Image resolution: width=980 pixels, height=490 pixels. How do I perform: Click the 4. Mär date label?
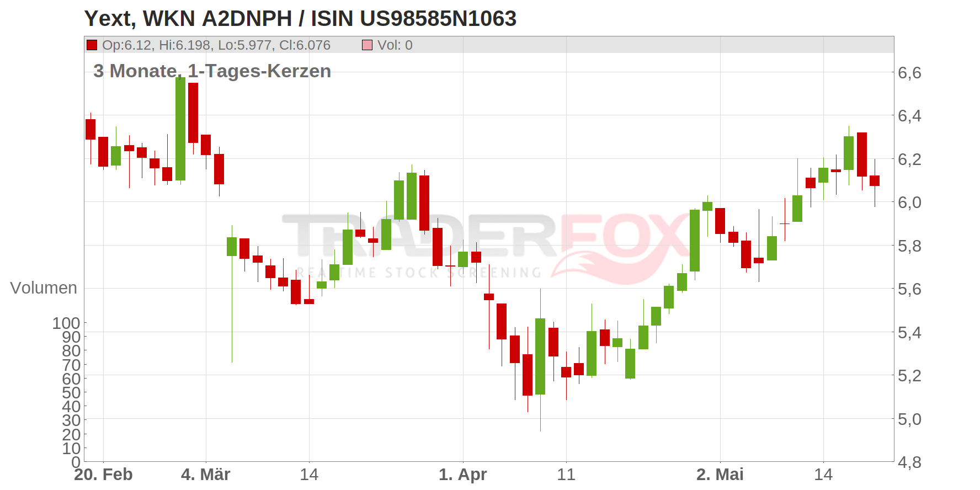pos(205,475)
